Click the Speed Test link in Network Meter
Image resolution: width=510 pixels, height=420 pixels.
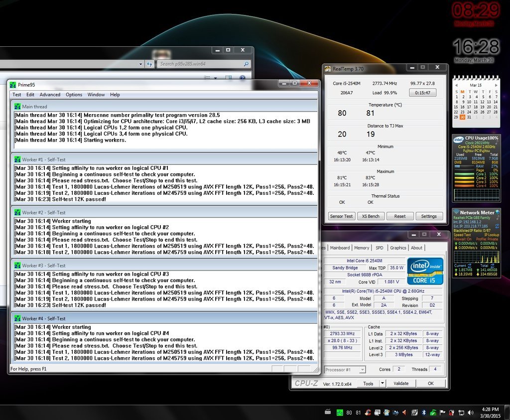click(462, 235)
